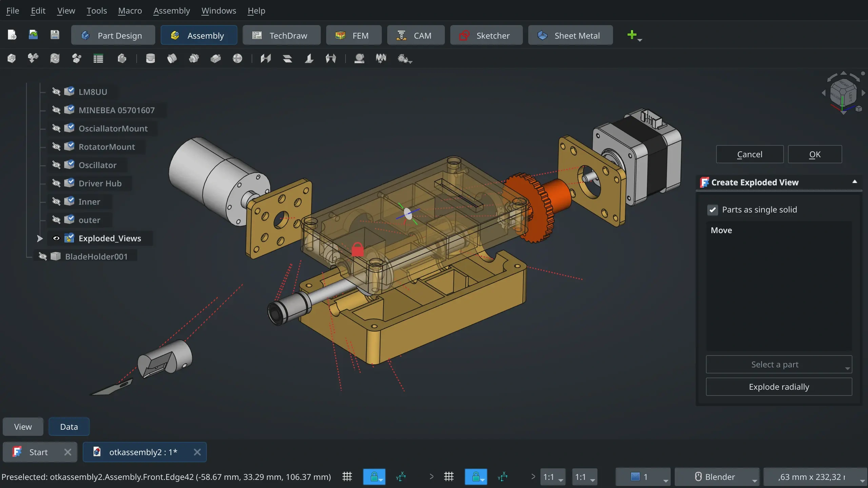Uncheck Parts as single solid

713,210
